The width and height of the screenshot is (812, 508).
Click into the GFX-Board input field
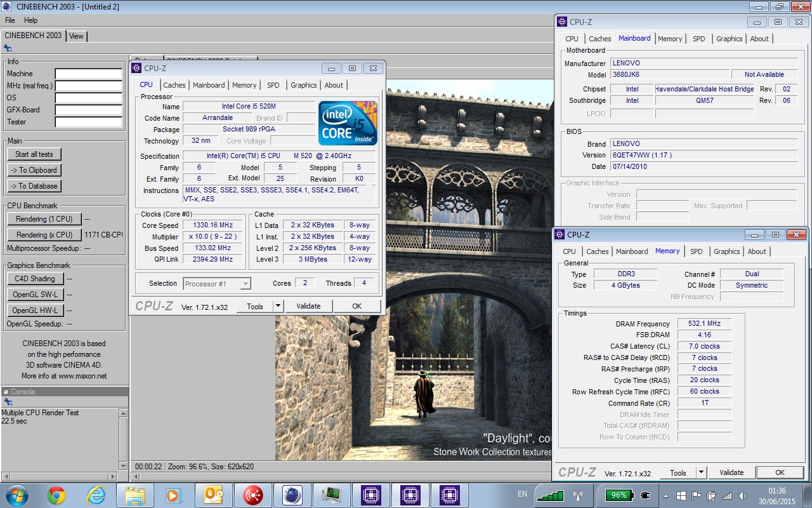point(89,110)
